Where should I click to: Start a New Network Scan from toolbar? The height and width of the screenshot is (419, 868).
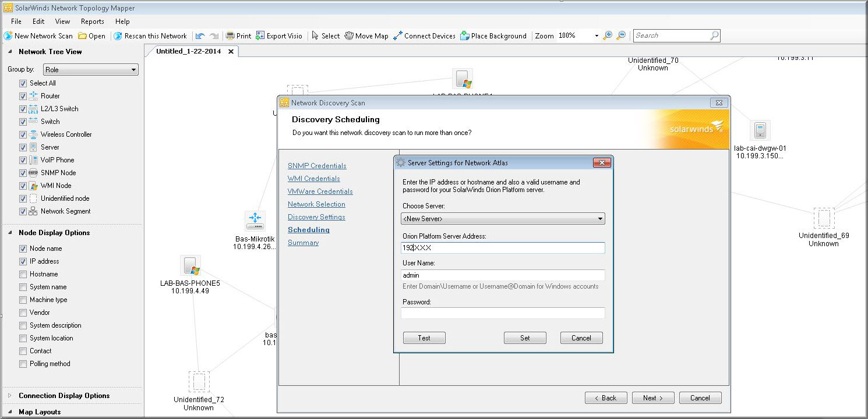click(x=38, y=35)
